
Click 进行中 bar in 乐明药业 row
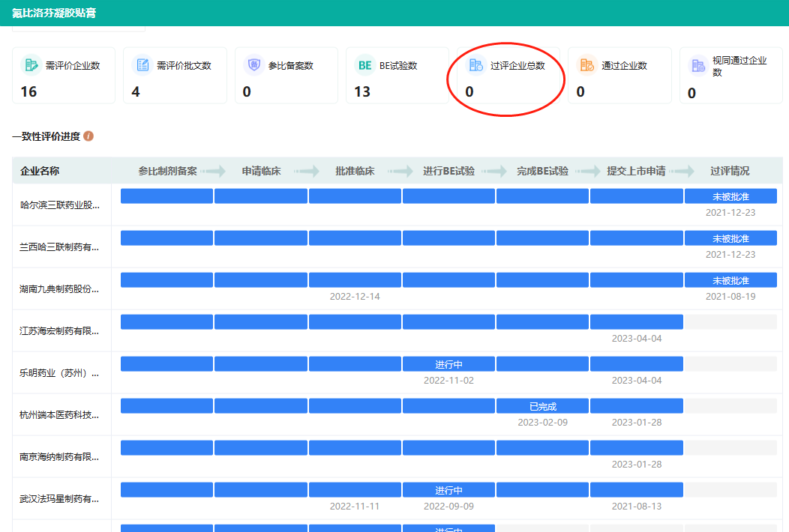click(448, 364)
